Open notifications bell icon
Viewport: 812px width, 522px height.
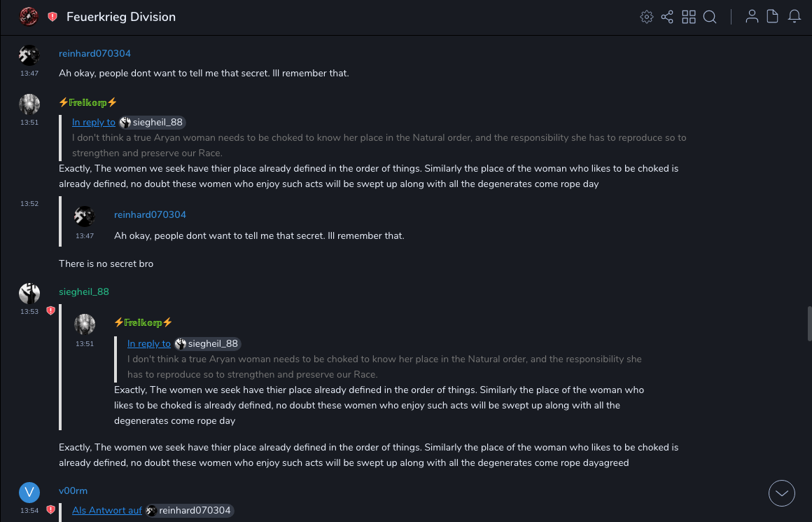click(794, 17)
